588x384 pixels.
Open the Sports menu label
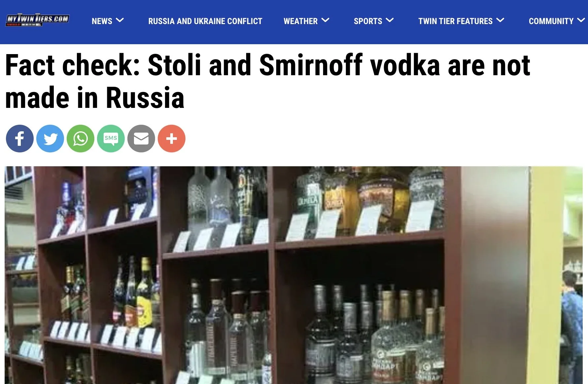(x=368, y=21)
